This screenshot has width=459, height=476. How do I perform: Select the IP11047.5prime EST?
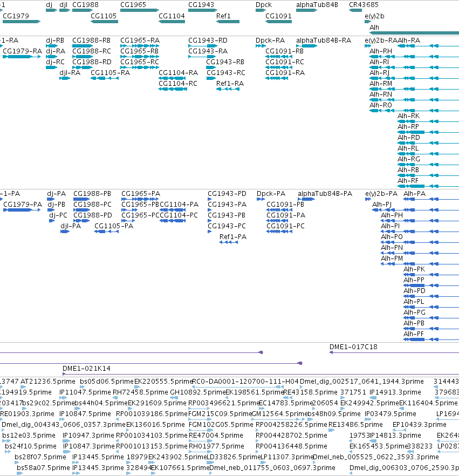63,398
